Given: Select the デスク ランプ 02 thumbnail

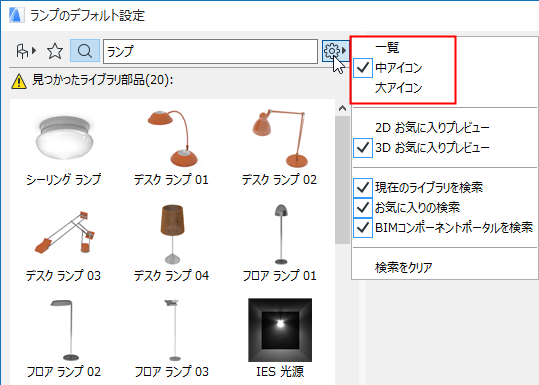Looking at the screenshot, I should tap(279, 138).
